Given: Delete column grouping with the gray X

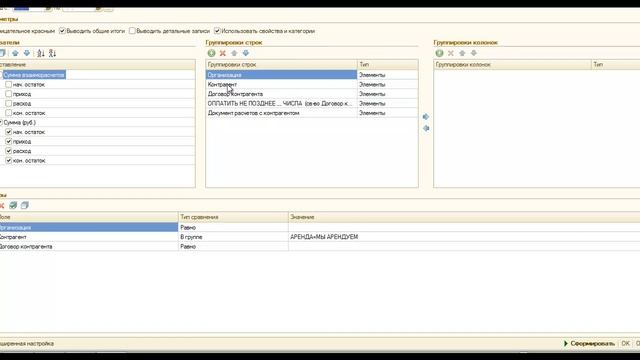Looking at the screenshot, I should 451,53.
